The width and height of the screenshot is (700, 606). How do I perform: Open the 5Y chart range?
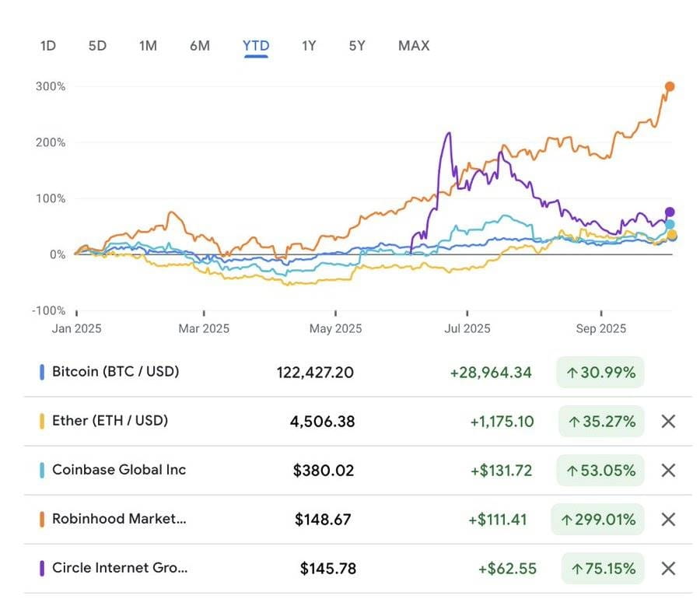click(357, 46)
